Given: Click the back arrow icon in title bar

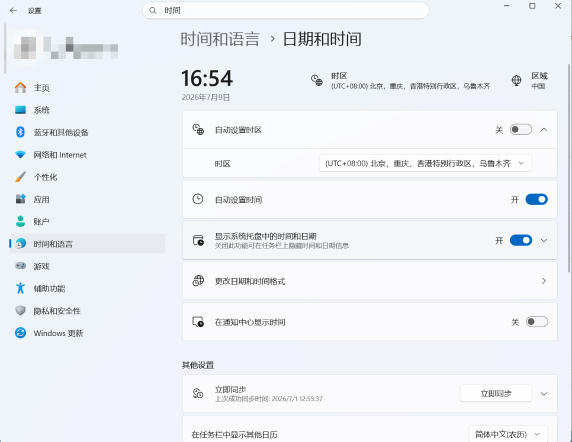Looking at the screenshot, I should pyautogui.click(x=13, y=11).
